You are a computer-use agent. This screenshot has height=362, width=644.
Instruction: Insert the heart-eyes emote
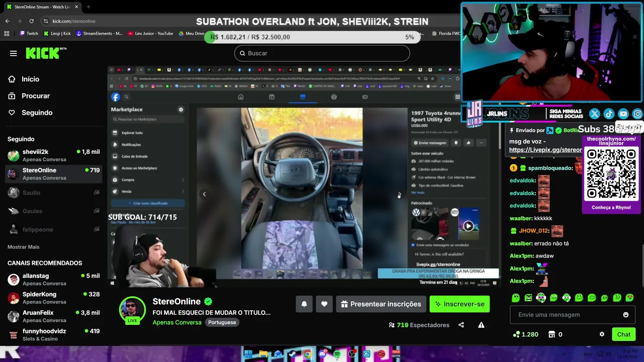coord(629,298)
